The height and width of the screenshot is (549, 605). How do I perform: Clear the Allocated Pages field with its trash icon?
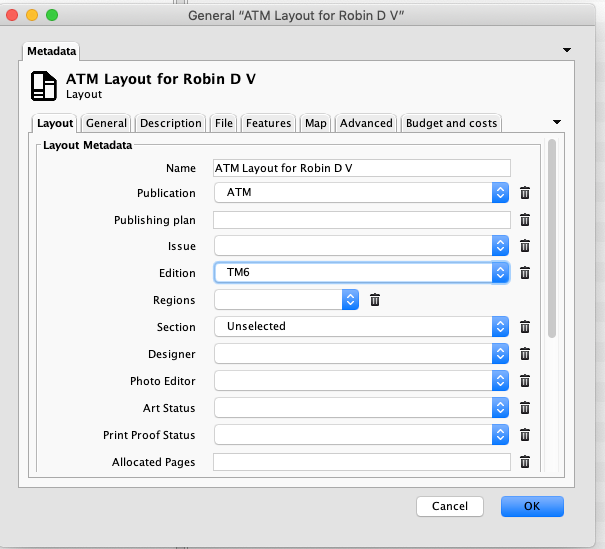click(525, 462)
